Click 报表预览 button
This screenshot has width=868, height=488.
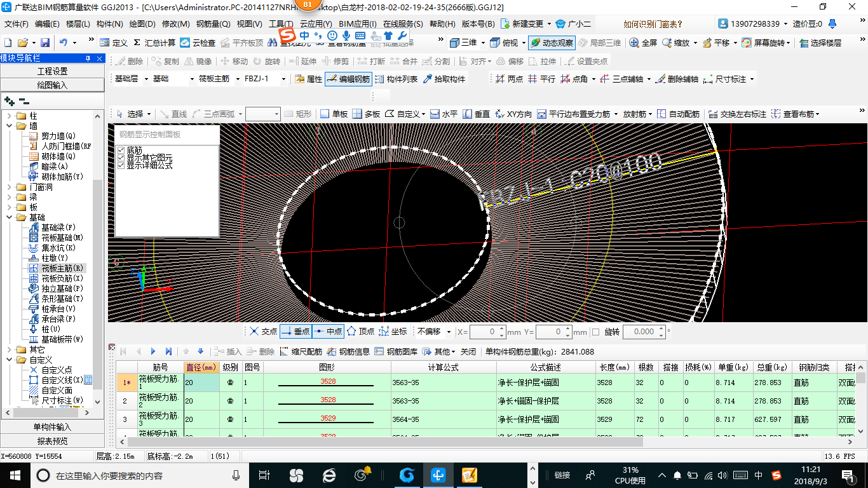(52, 441)
